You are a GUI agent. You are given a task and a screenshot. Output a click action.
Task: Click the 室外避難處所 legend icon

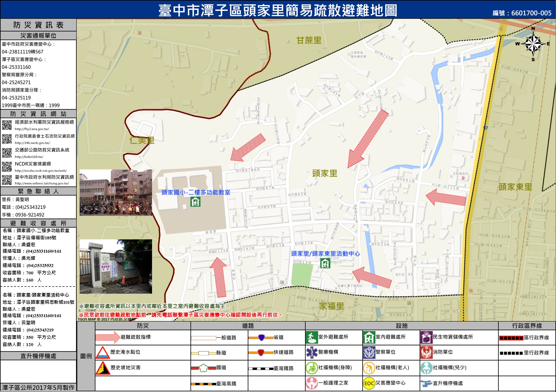pos(311,337)
